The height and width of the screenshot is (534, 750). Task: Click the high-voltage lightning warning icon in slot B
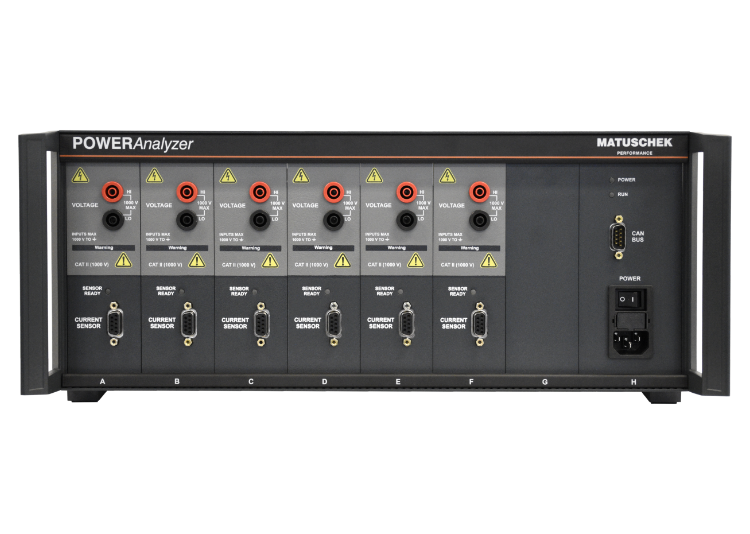pos(154,176)
